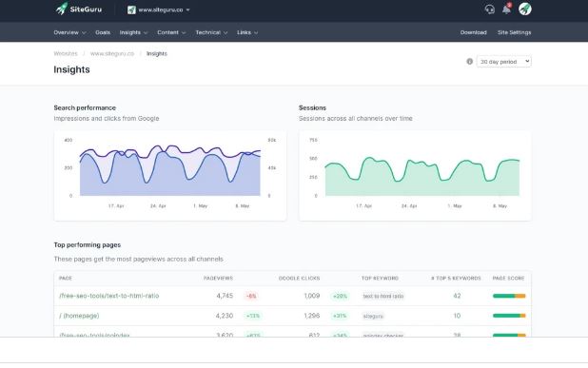Click the Insights page heading
Screen dimensions: 588x368
tap(71, 69)
